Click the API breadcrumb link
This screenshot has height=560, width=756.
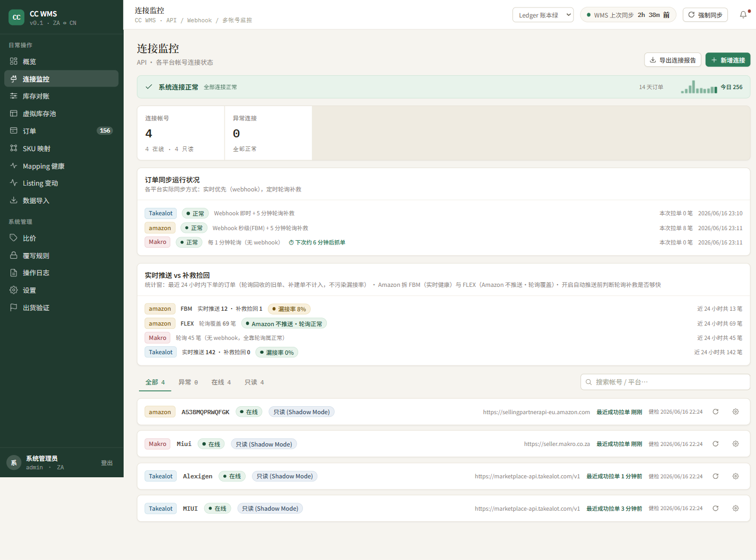(171, 20)
